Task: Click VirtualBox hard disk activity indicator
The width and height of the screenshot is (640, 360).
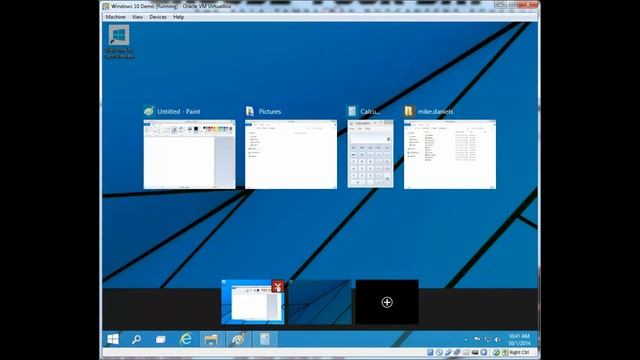Action: pos(430,352)
